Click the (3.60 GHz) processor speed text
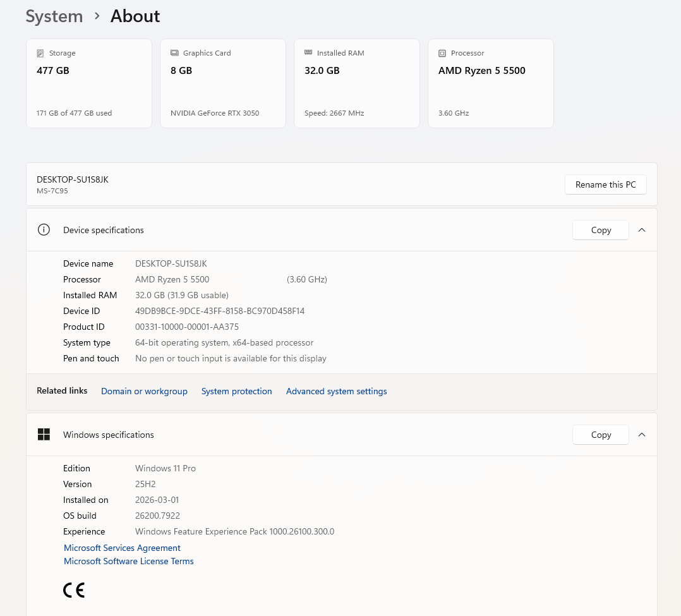Image resolution: width=681 pixels, height=616 pixels. pyautogui.click(x=306, y=279)
